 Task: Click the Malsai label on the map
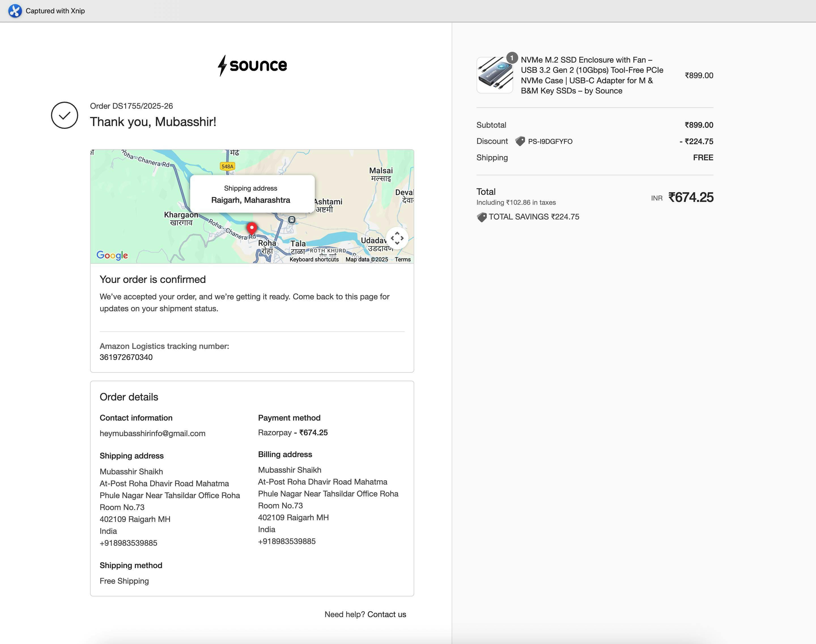(x=381, y=174)
